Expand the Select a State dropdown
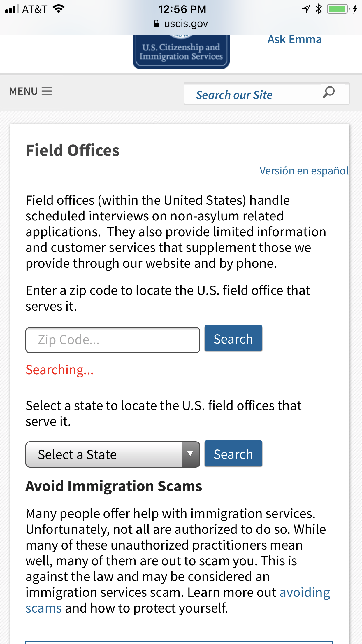This screenshot has width=362, height=644. [x=104, y=454]
